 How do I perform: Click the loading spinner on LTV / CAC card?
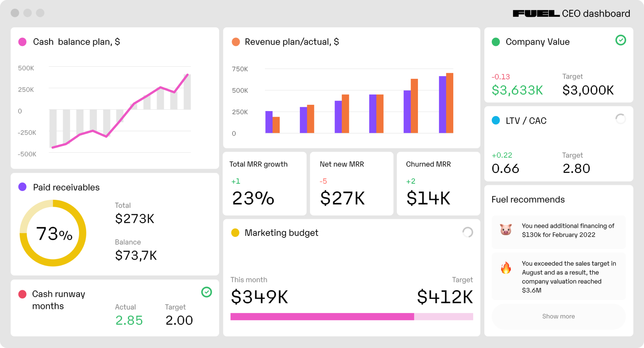pyautogui.click(x=621, y=119)
